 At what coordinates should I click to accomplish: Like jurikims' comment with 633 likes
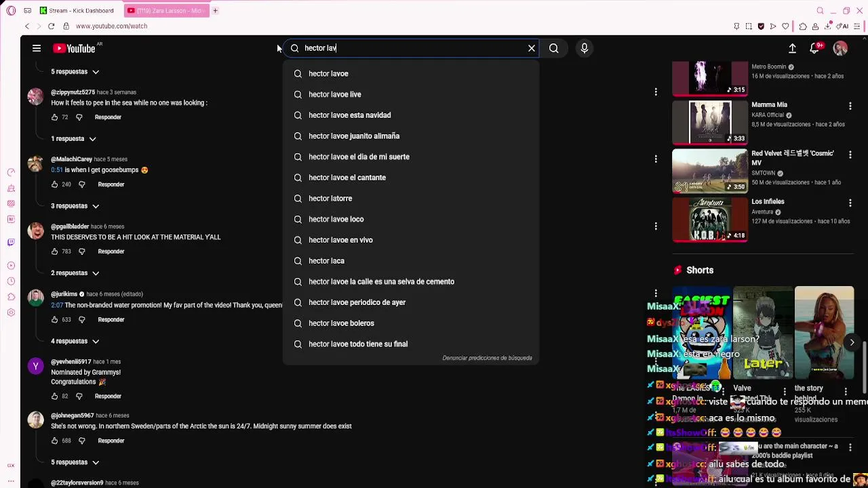pyautogui.click(x=55, y=320)
